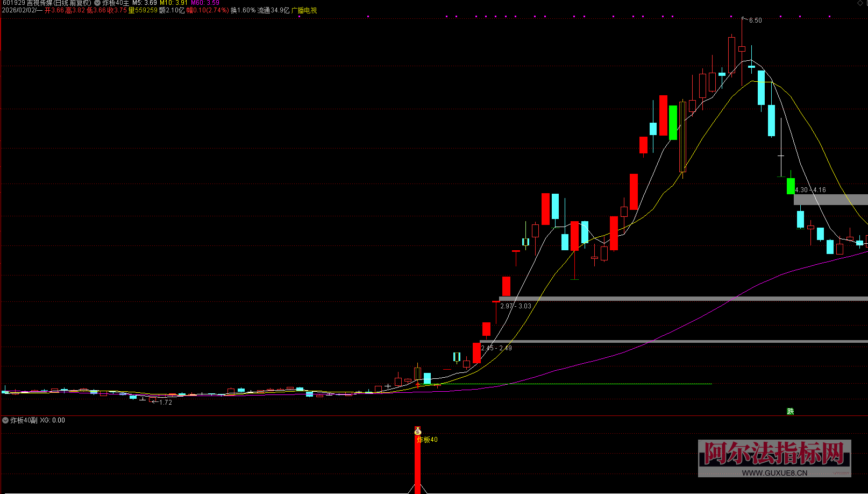
Task: Click the money bag signal icon
Action: click(x=418, y=431)
